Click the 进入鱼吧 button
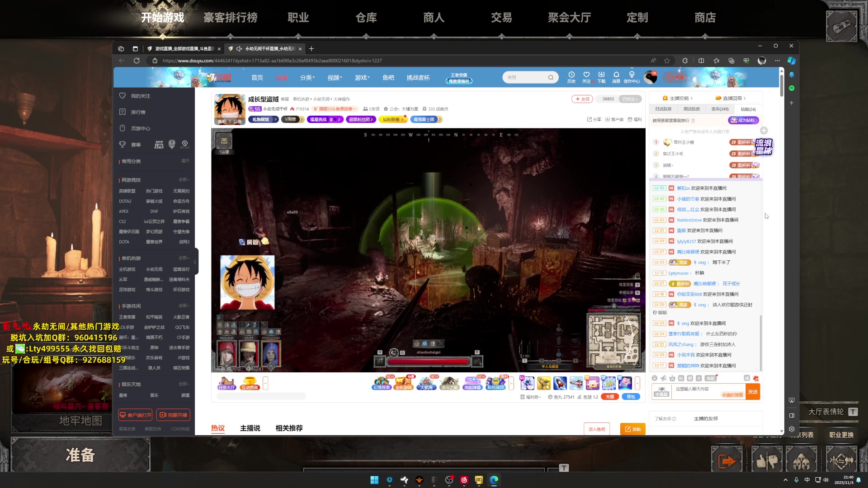Screen dimensions: 868x488 coord(597,429)
